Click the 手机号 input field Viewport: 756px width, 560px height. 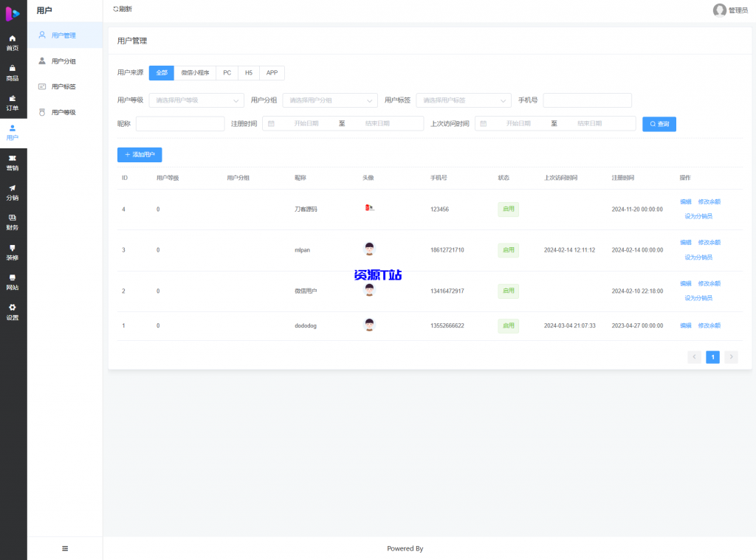pyautogui.click(x=587, y=100)
